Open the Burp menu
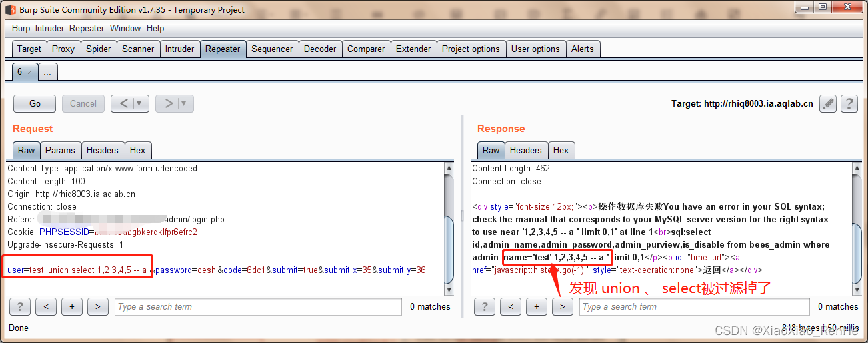 click(21, 28)
